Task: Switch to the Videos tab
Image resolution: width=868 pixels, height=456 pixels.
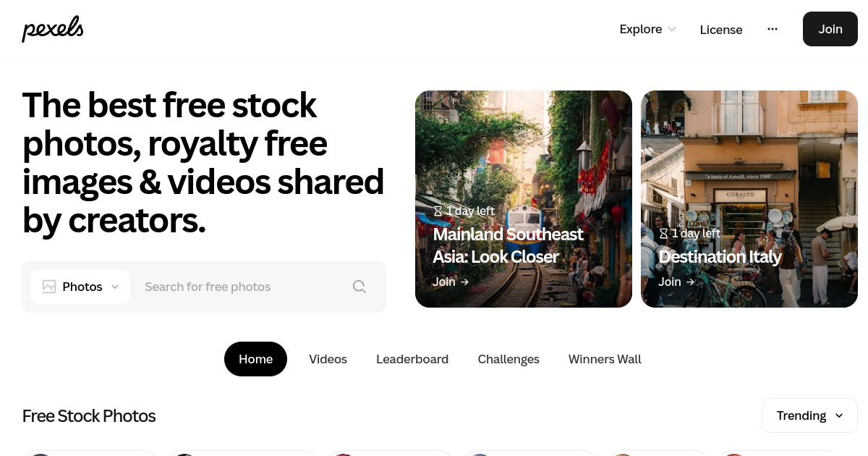Action: 328,359
